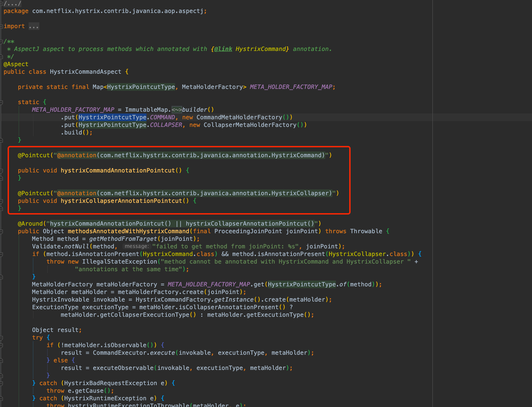Image resolution: width=532 pixels, height=407 pixels.
Task: Collapse the hystrixCommandAnnotationPointcut method body
Action: pos(2,171)
